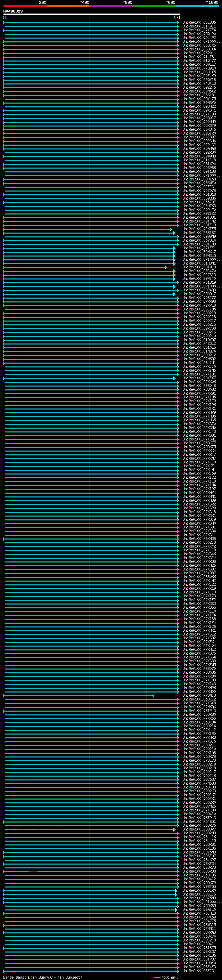Click the shortened arrowhead on the UniRef100_Q2XTE5 alignment

(x=171, y=229)
